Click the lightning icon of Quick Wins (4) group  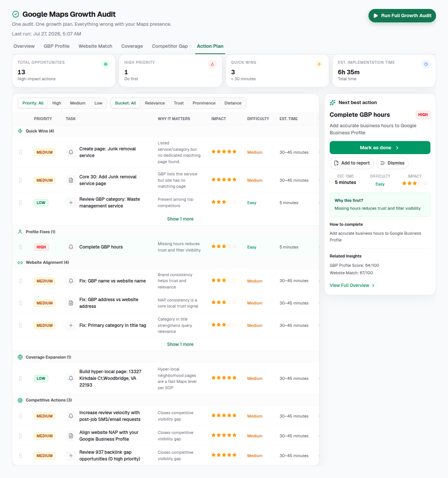click(x=20, y=131)
